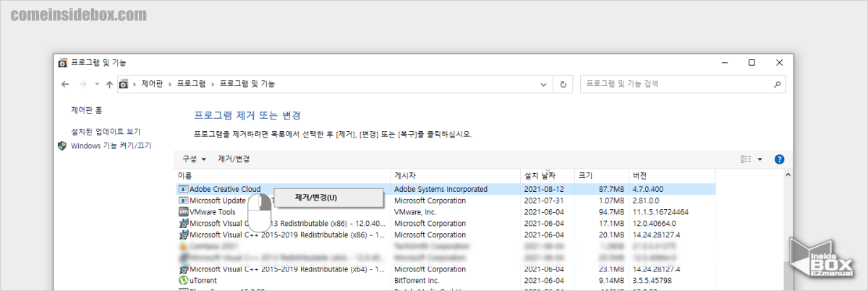Click the change view icon
The width and height of the screenshot is (868, 291).
[746, 159]
